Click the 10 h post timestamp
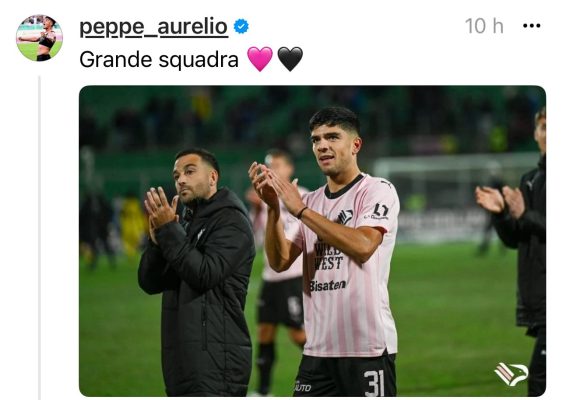 (x=484, y=26)
